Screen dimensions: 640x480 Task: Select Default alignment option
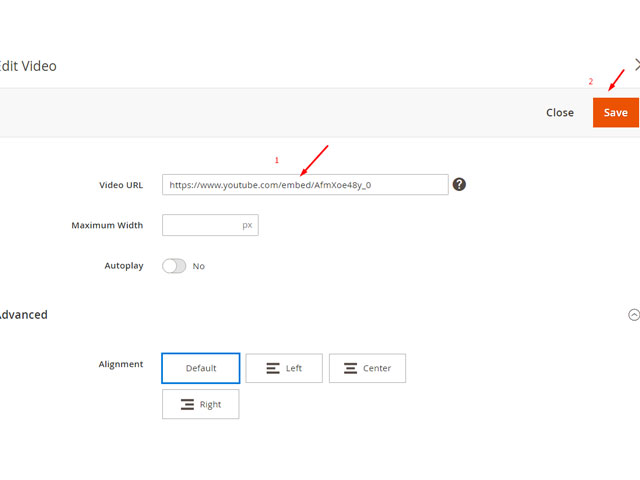pyautogui.click(x=201, y=368)
